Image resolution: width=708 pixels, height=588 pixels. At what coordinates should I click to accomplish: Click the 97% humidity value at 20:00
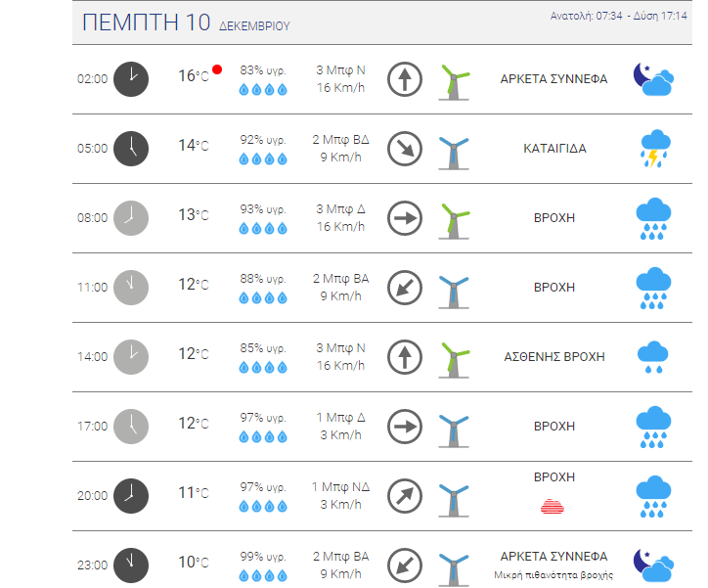263,487
